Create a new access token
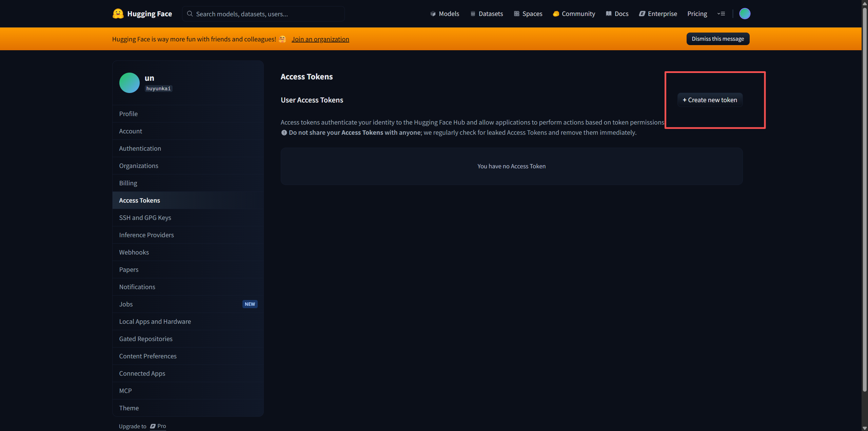 point(710,100)
